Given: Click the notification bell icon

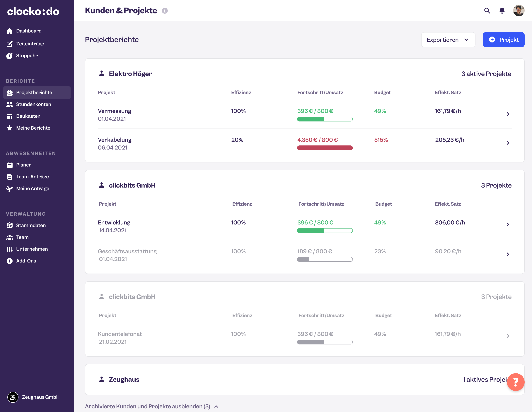Looking at the screenshot, I should pos(502,11).
